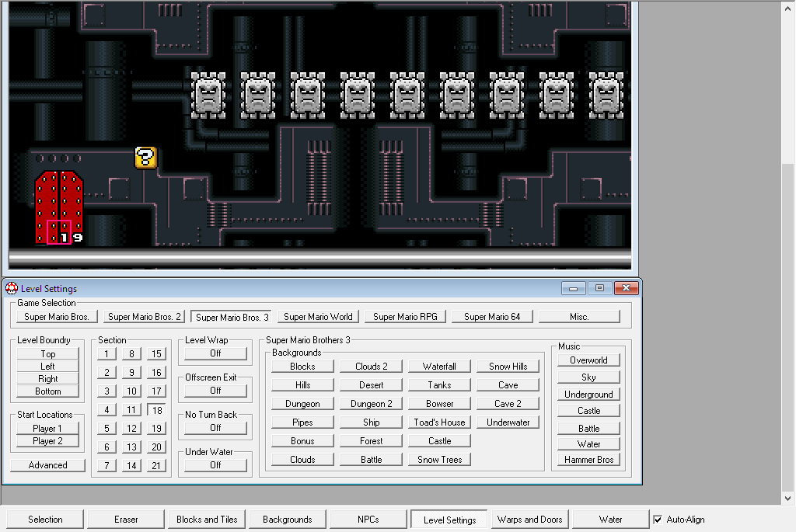This screenshot has height=532, width=796.
Task: Open Advanced settings
Action: (47, 465)
